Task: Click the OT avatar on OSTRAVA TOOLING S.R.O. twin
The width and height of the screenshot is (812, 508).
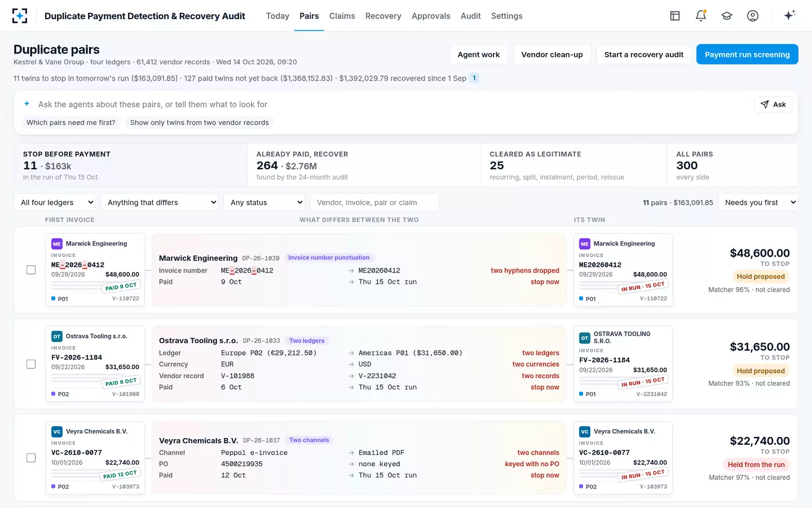Action: pos(585,338)
